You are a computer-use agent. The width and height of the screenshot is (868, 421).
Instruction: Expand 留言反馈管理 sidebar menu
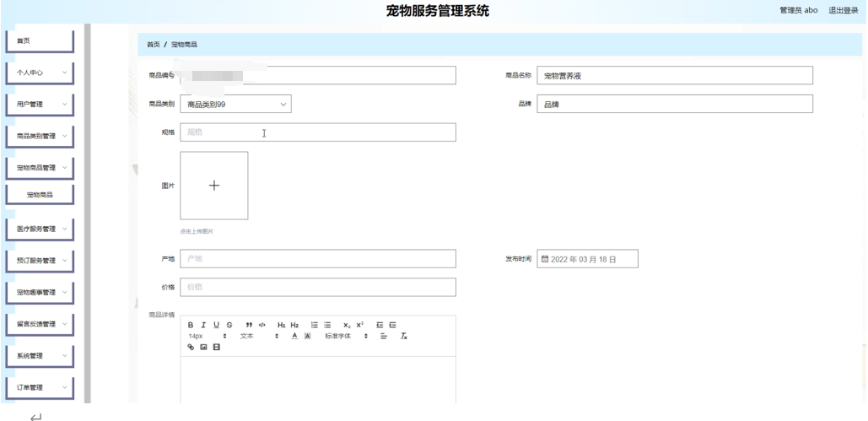(x=40, y=325)
